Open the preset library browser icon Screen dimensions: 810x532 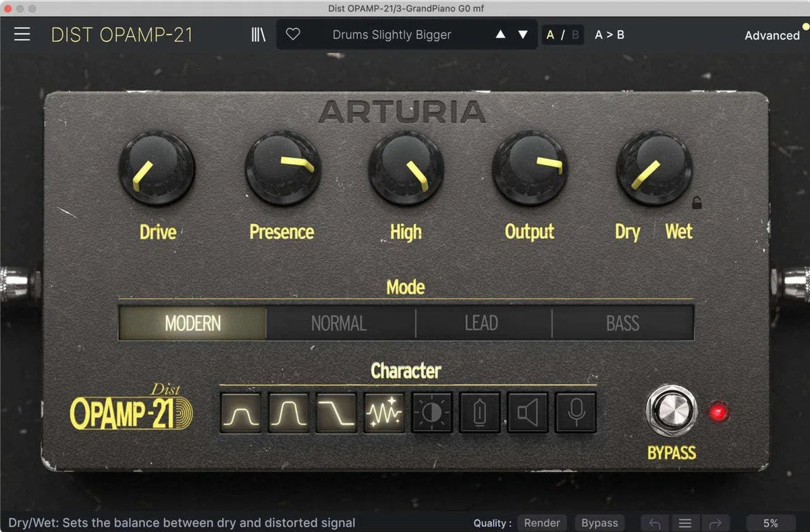258,34
